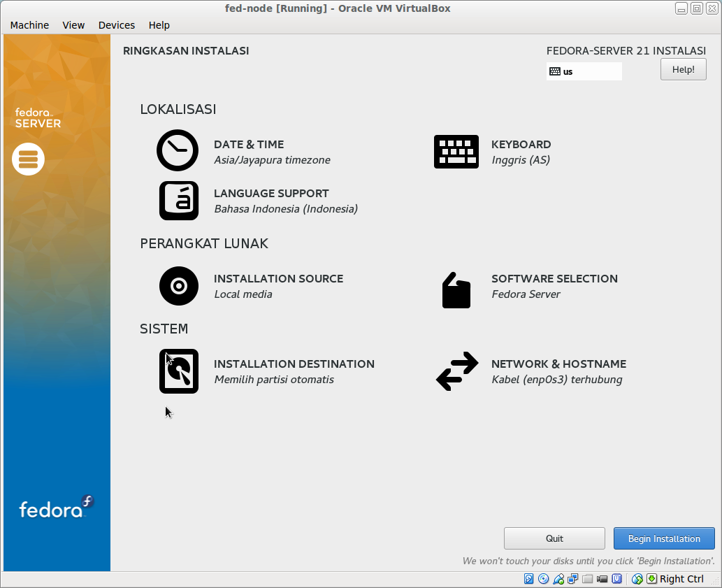Open Installation Source disc icon

pyautogui.click(x=179, y=286)
